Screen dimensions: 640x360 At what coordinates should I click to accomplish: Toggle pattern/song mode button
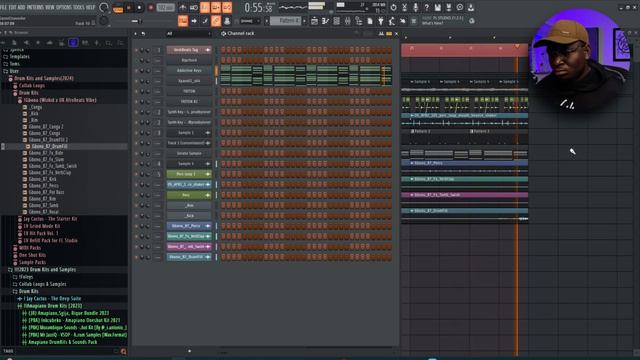[x=118, y=8]
